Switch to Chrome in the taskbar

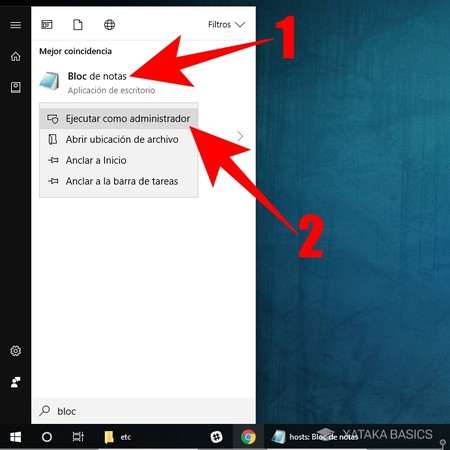click(248, 437)
